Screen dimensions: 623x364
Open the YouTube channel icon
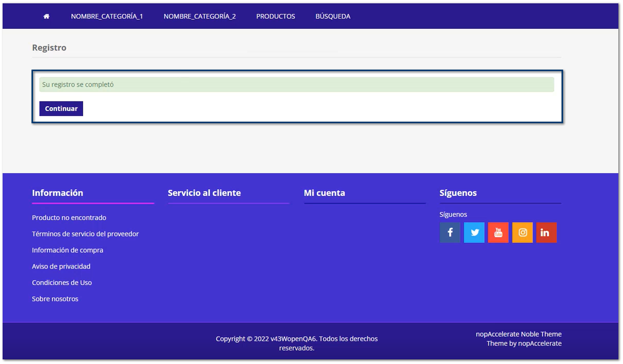(498, 233)
